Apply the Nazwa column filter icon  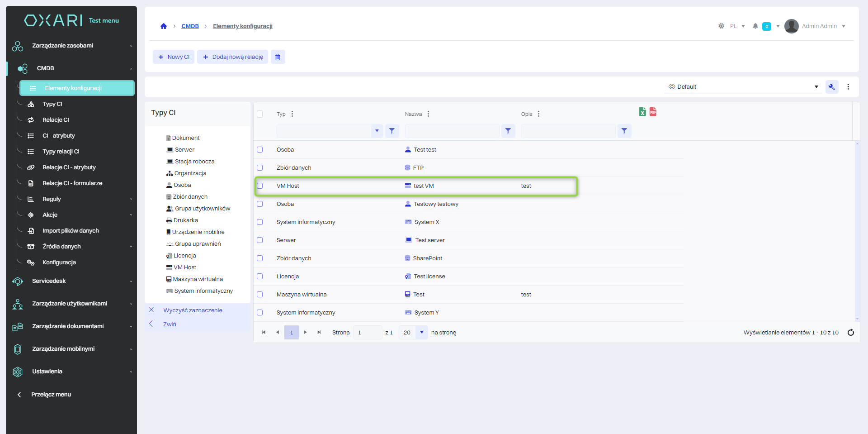tap(508, 131)
